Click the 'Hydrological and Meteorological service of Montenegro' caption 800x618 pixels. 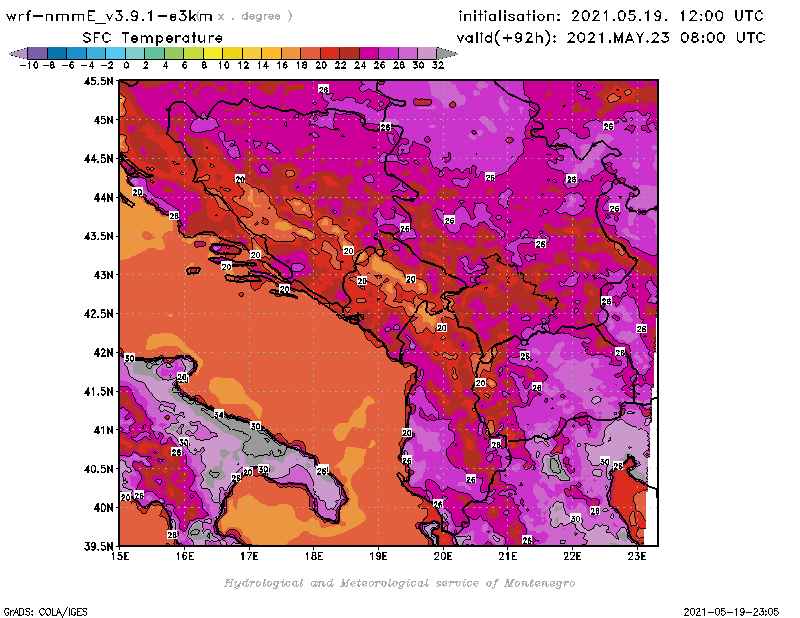coord(399,583)
